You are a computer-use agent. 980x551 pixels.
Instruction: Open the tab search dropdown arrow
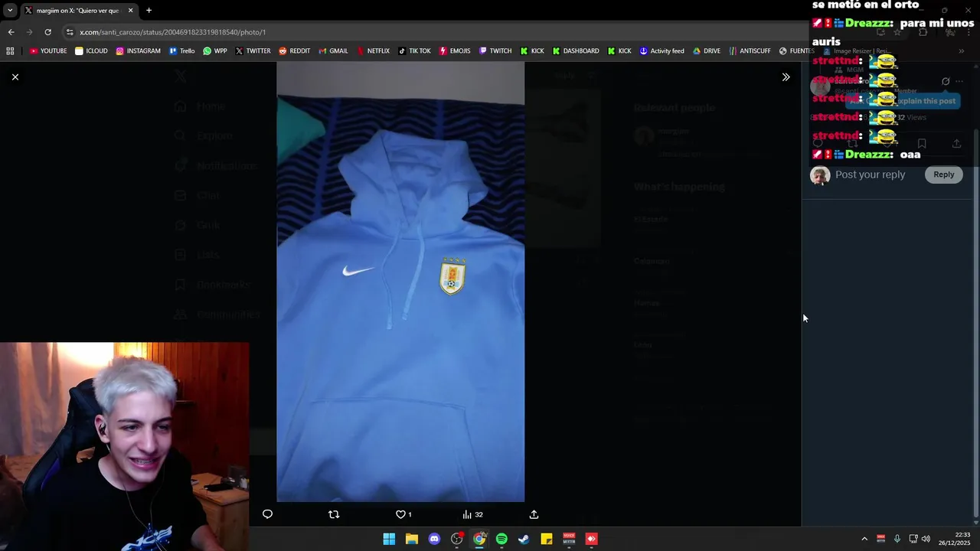(10, 11)
